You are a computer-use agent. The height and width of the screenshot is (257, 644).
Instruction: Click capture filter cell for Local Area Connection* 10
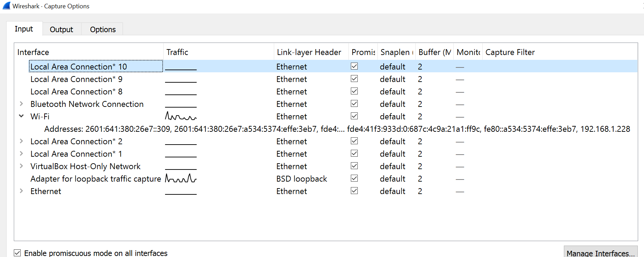click(x=560, y=66)
